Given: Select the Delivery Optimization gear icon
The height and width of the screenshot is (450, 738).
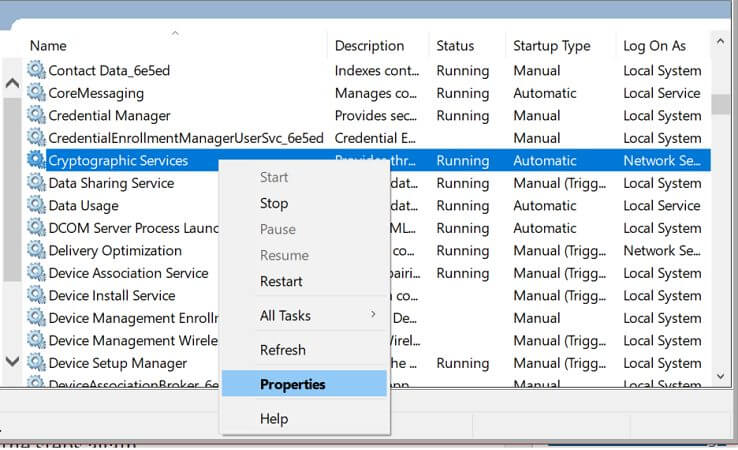Looking at the screenshot, I should (37, 251).
